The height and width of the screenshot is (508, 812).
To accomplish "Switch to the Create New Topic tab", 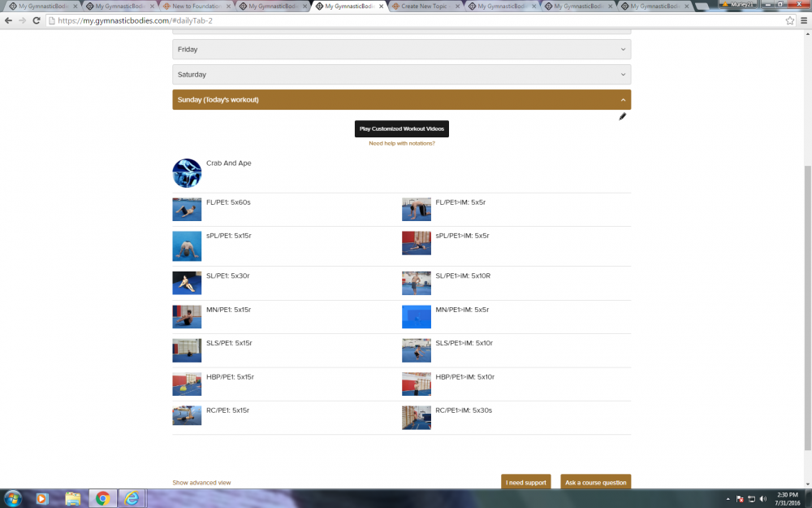I will click(x=425, y=7).
